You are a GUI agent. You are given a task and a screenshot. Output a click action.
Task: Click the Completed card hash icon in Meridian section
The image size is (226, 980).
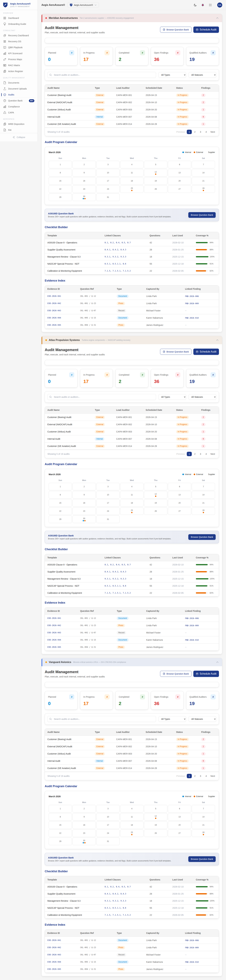(142, 53)
